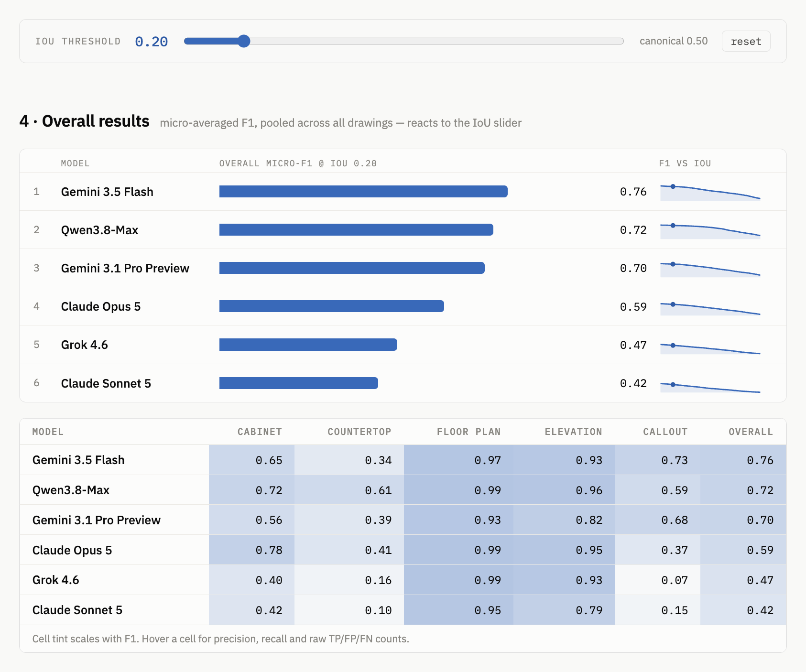Click the OVERALL column header
Viewport: 806px width, 672px height.
pos(751,432)
